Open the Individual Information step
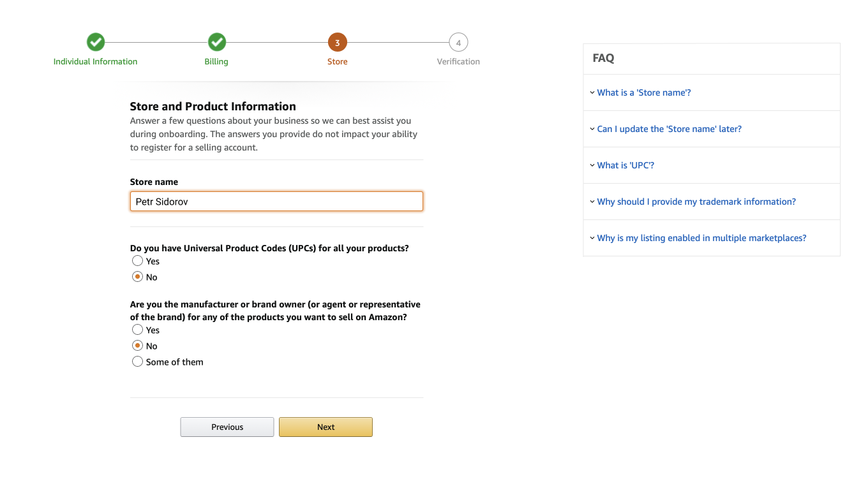The width and height of the screenshot is (868, 479). [x=95, y=61]
